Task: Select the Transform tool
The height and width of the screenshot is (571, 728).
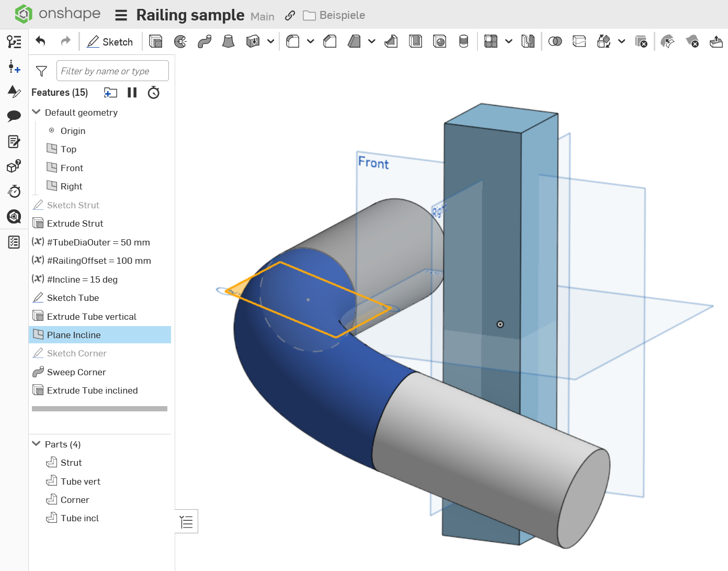Action: click(604, 41)
